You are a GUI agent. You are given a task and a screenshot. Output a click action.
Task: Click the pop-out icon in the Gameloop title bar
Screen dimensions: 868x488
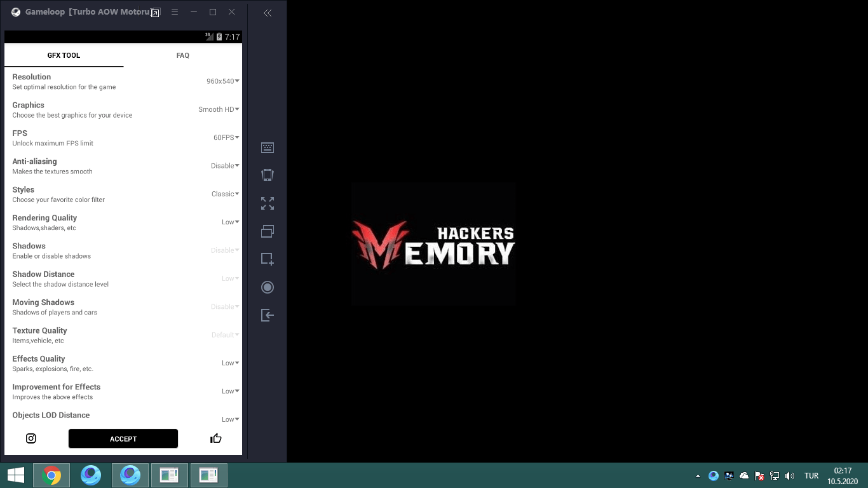(x=155, y=12)
